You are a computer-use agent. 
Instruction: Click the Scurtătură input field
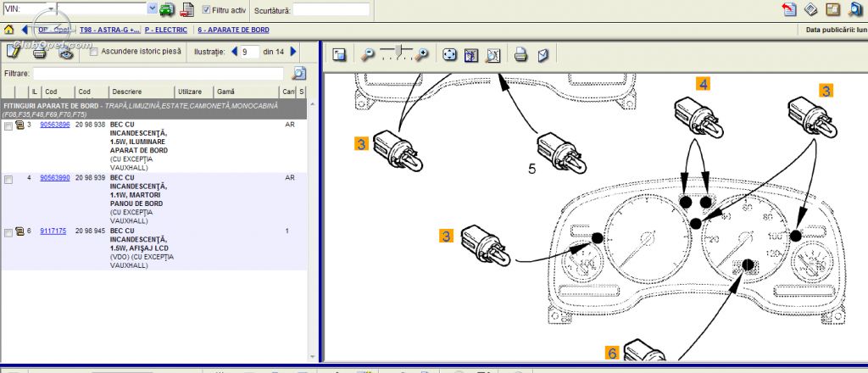331,9
